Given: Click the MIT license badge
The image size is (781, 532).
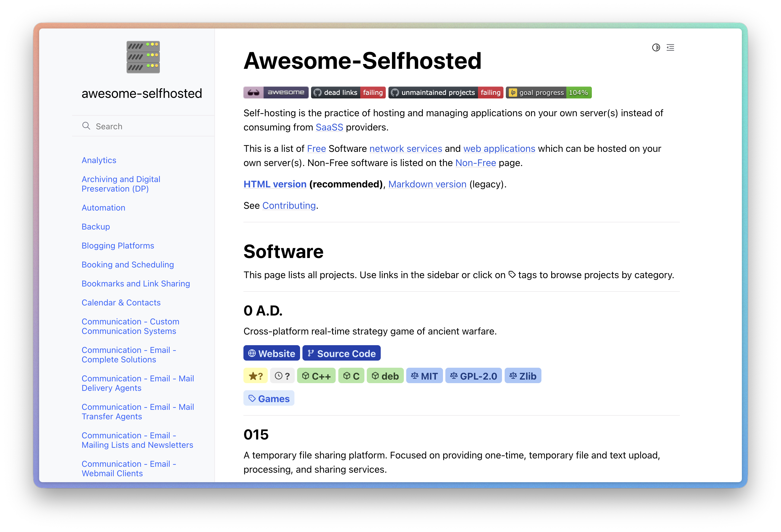Looking at the screenshot, I should (424, 376).
